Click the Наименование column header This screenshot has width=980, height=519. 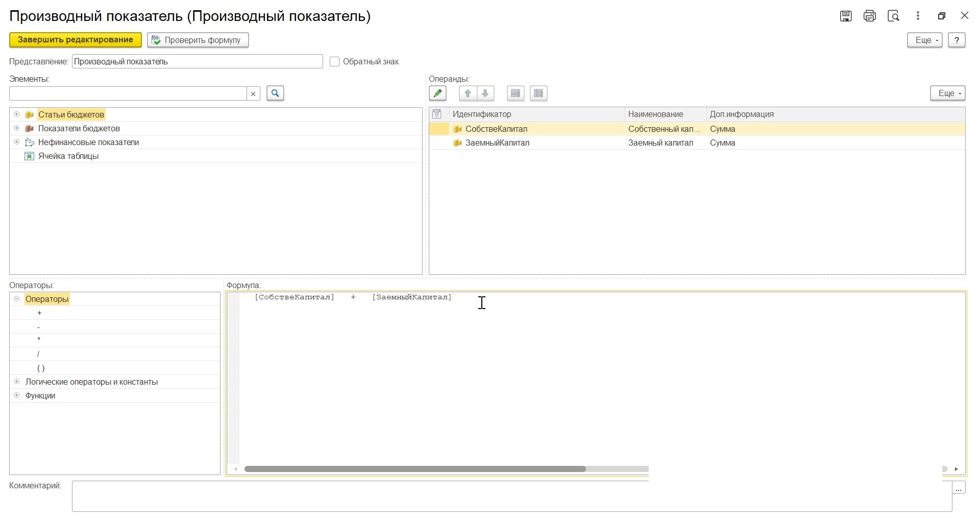tap(666, 114)
